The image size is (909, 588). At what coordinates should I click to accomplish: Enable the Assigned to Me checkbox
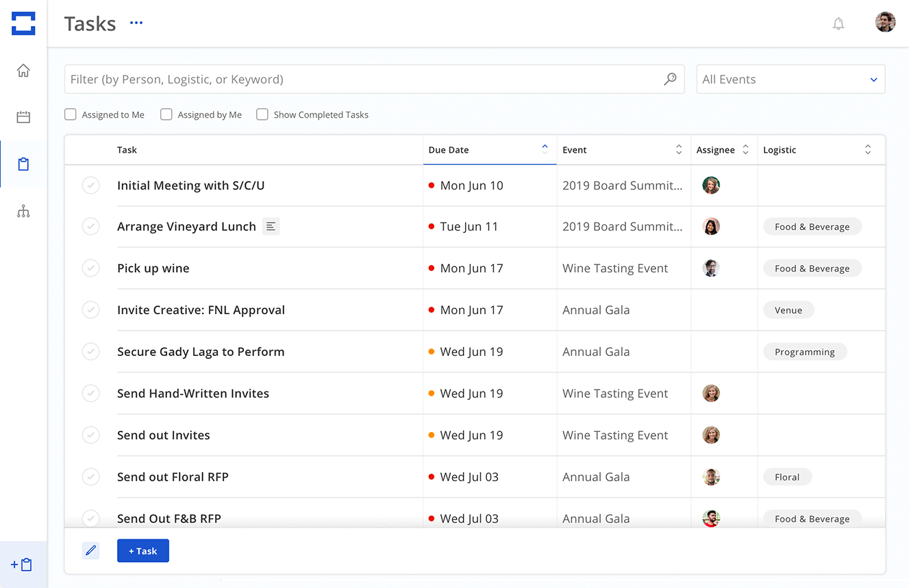70,114
